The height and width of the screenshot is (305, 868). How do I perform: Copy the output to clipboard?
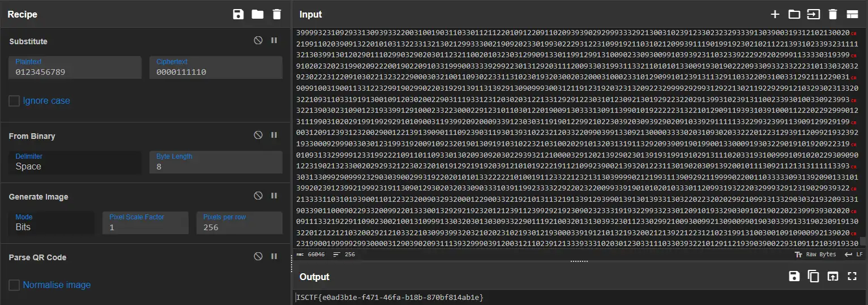814,276
